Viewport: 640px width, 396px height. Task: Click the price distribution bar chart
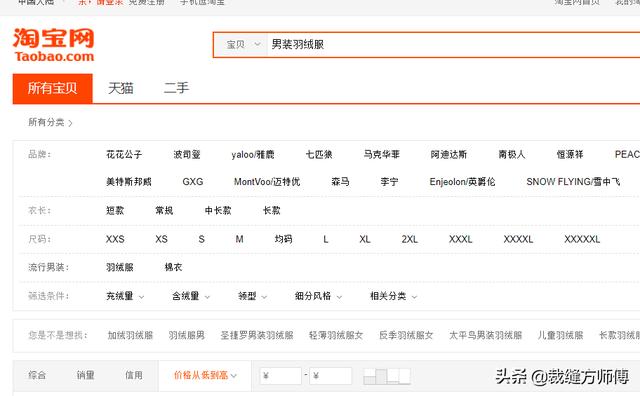[x=387, y=376]
